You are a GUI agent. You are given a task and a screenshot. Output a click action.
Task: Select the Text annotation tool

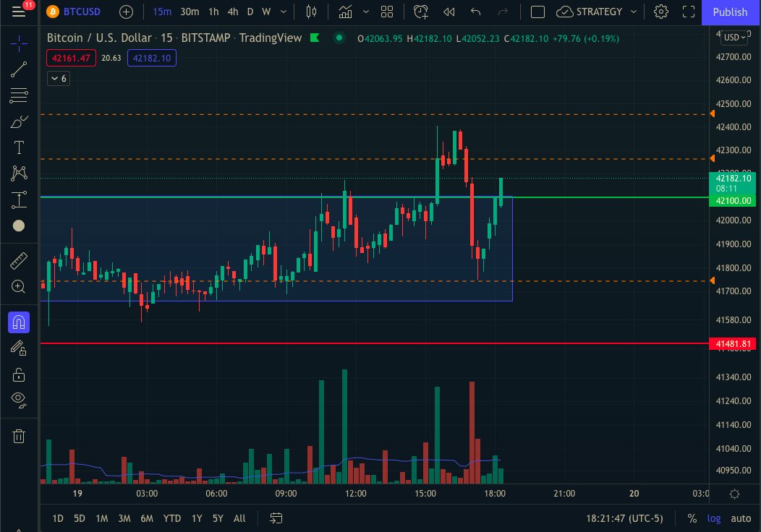(19, 147)
